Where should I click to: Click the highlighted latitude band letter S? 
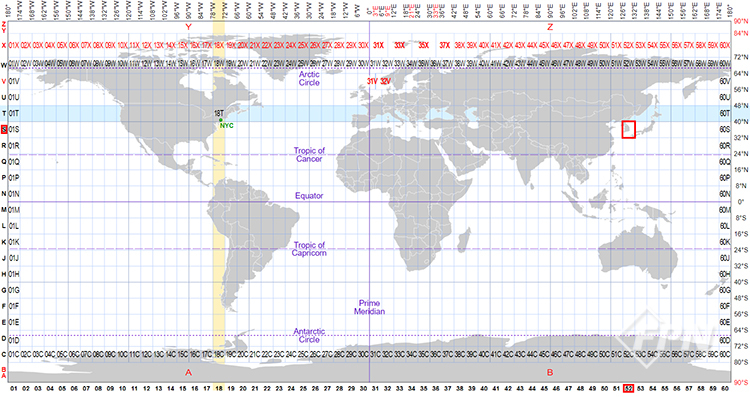(4, 129)
